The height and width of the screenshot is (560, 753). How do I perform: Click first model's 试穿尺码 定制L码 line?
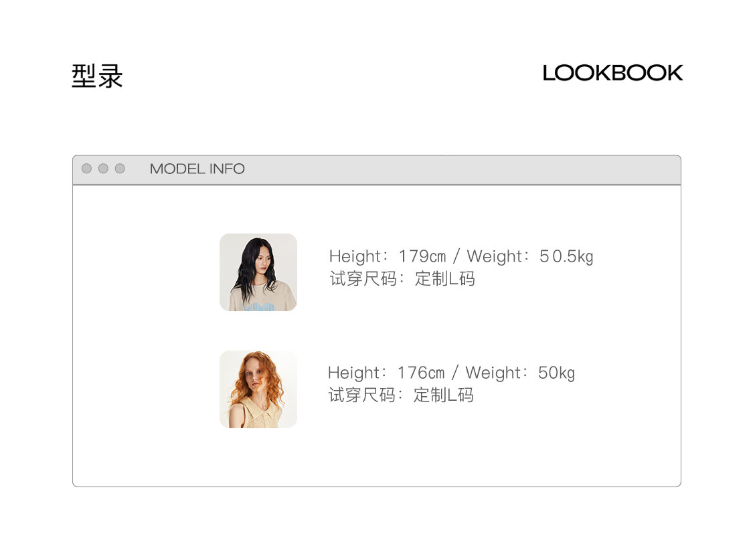point(402,278)
